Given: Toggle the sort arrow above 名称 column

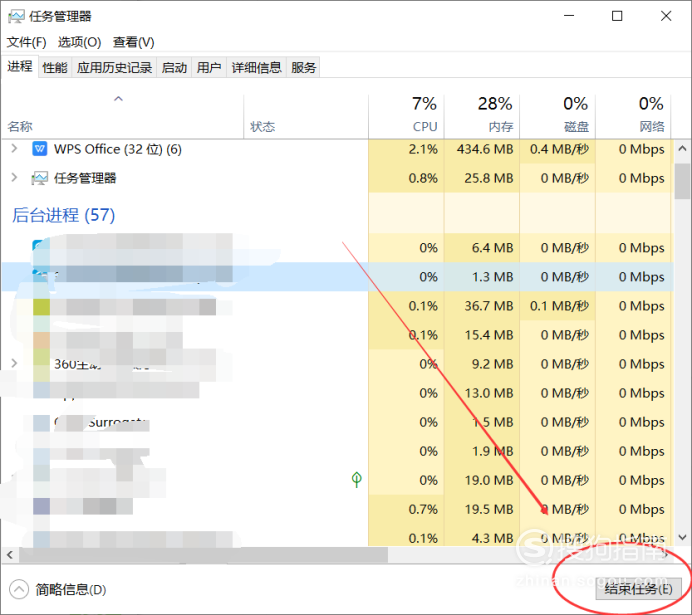Looking at the screenshot, I should 118,99.
